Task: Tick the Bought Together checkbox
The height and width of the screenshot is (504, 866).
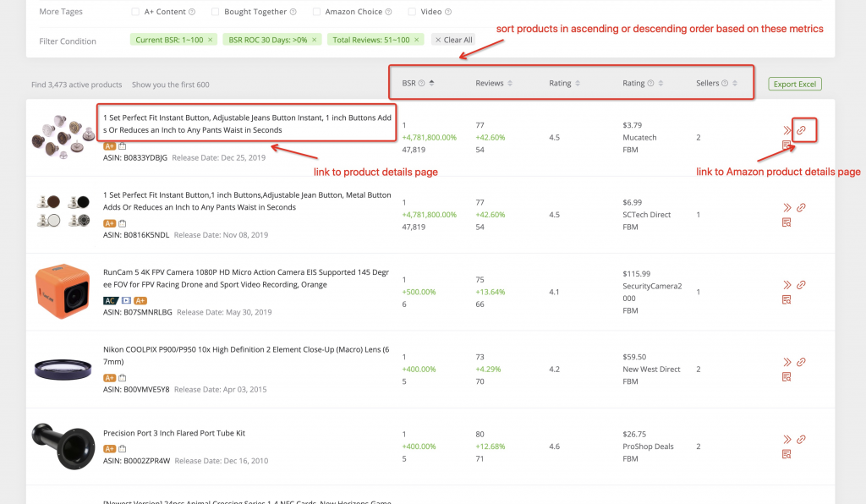Action: coord(216,12)
